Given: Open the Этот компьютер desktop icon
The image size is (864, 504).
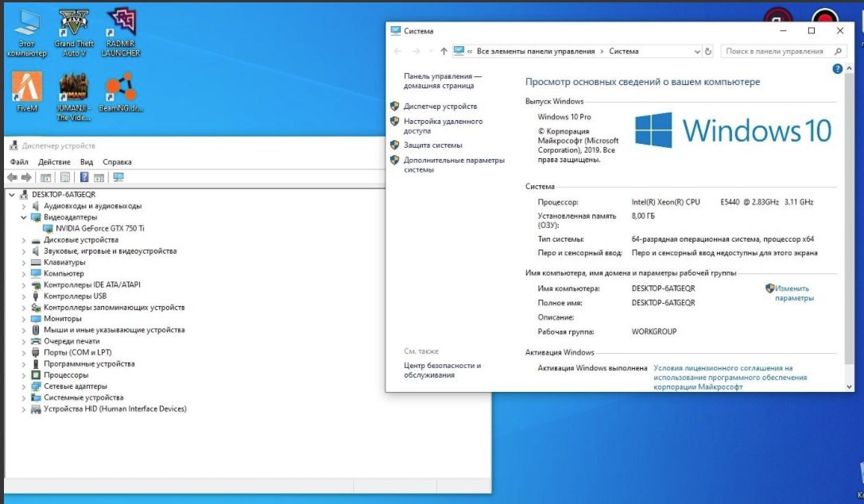Looking at the screenshot, I should point(26,33).
